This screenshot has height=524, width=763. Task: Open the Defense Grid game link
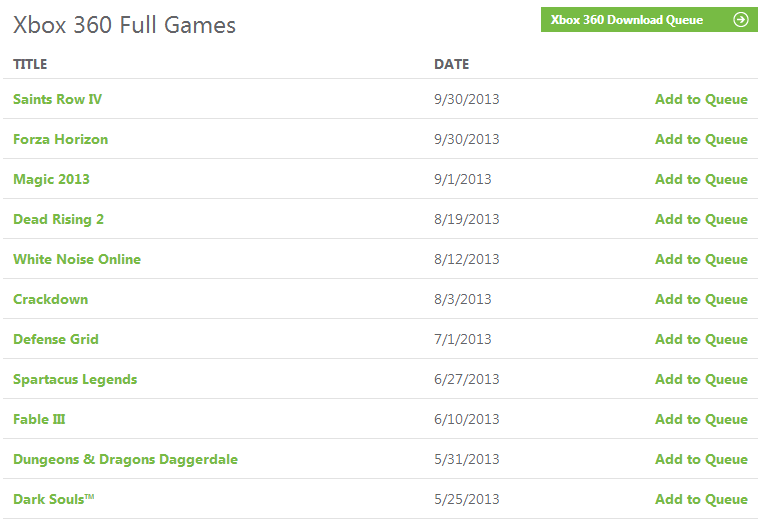click(56, 339)
